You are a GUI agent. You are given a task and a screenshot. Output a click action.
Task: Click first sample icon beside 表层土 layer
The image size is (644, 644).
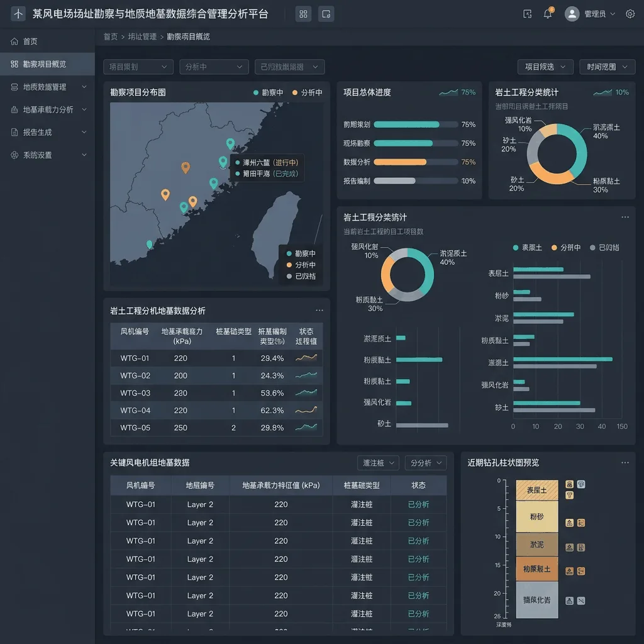click(569, 484)
